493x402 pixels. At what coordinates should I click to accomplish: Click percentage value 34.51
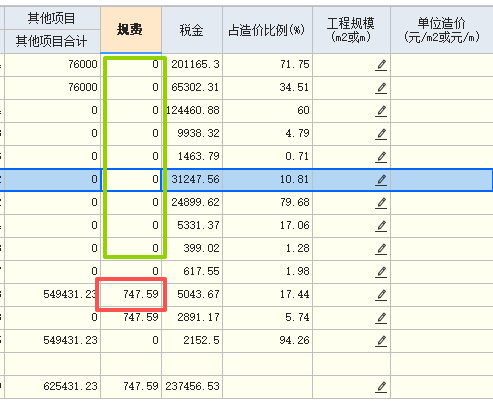tap(267, 88)
